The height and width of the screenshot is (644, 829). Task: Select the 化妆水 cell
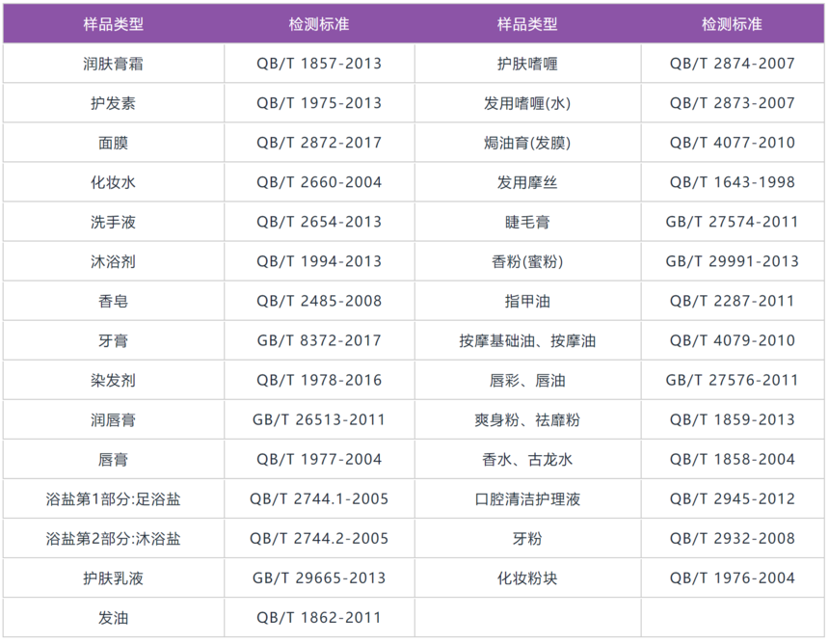113,182
